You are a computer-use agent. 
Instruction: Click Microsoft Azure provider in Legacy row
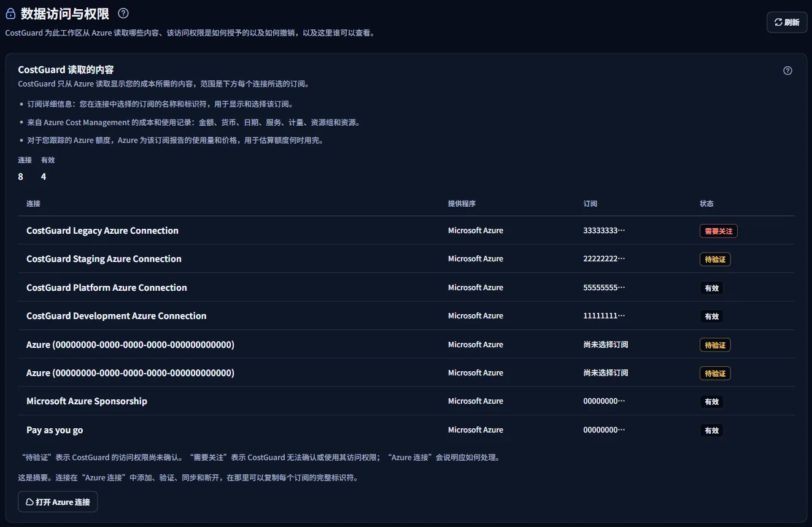click(x=476, y=231)
